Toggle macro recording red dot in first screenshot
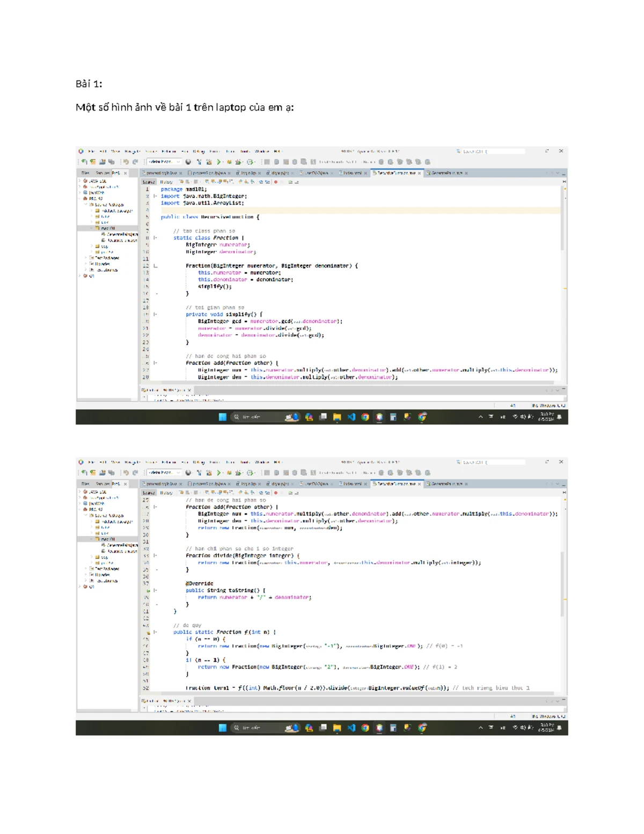644x834 pixels. click(x=276, y=182)
